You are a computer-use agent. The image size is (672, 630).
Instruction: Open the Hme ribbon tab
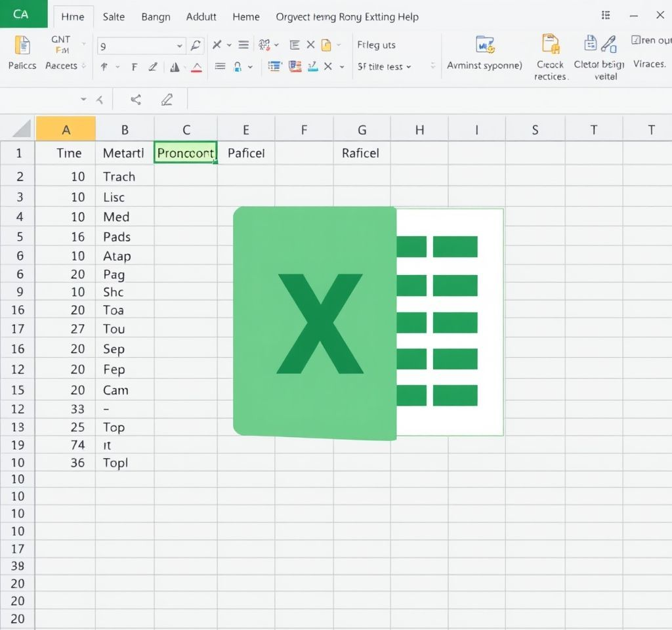73,16
